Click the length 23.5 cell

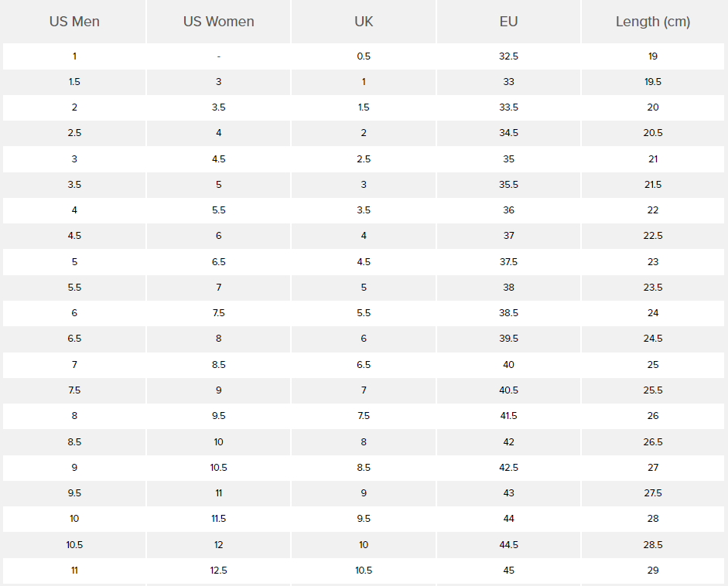pyautogui.click(x=653, y=287)
